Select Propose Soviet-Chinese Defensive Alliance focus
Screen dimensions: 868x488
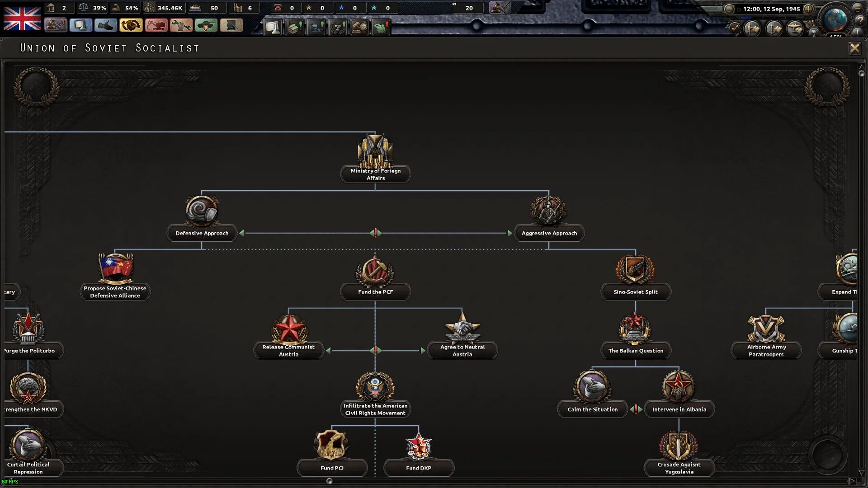pyautogui.click(x=115, y=277)
